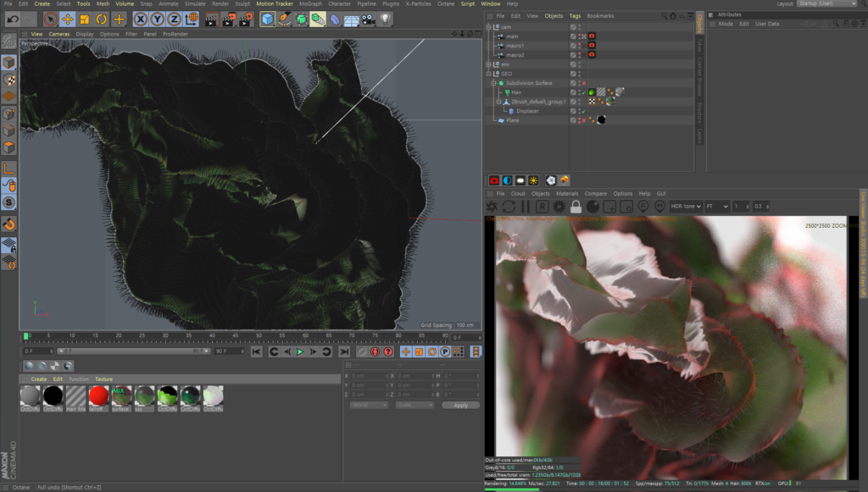Select the Move tool in top toolbar
The image size is (868, 492).
tap(67, 19)
